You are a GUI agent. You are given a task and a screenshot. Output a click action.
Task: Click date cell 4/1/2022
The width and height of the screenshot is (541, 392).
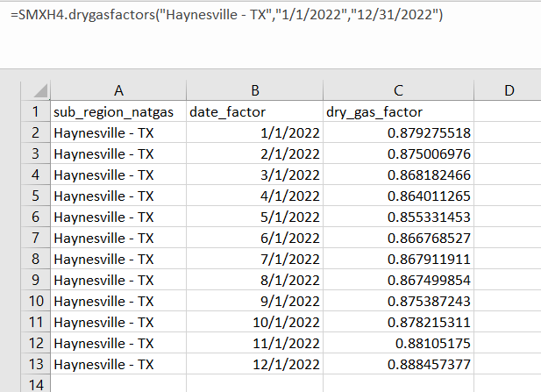254,196
